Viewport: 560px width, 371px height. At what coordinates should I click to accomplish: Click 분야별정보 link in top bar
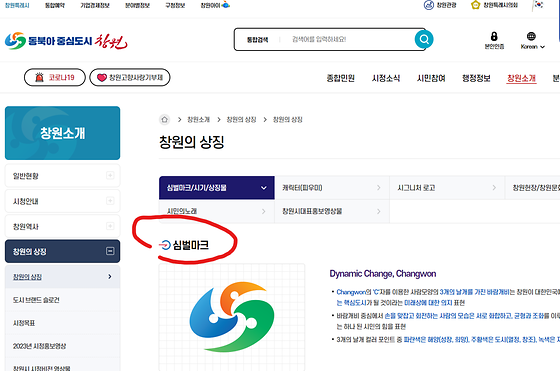138,5
